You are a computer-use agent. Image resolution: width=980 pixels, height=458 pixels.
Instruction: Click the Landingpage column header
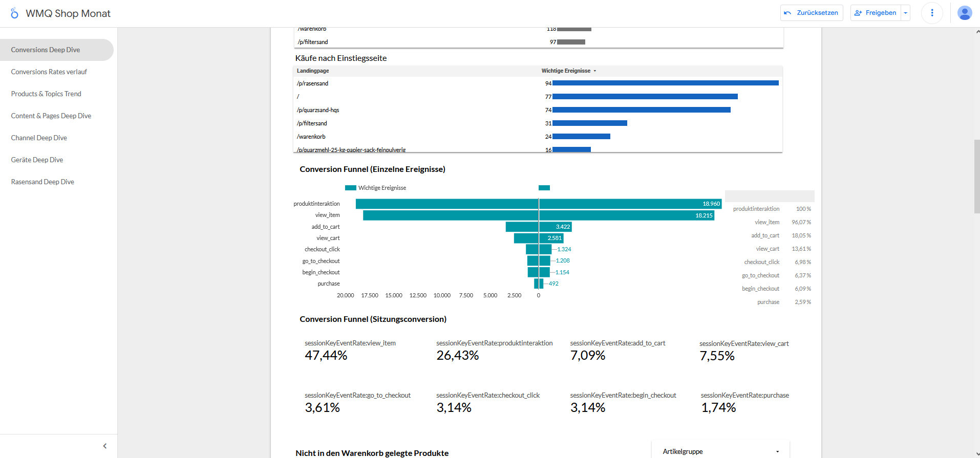tap(313, 71)
